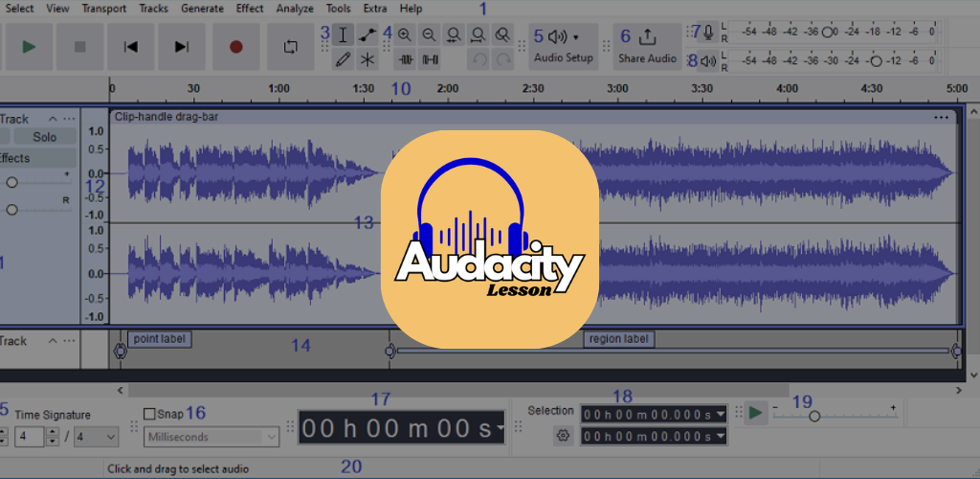Skip to the end of the project

coord(181,47)
